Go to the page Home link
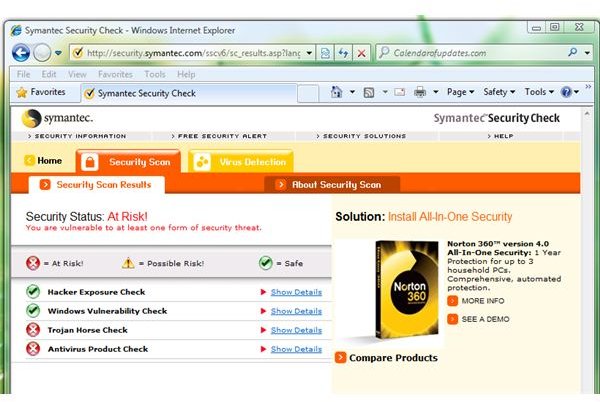Screen dimensions: 600x402 43,161
